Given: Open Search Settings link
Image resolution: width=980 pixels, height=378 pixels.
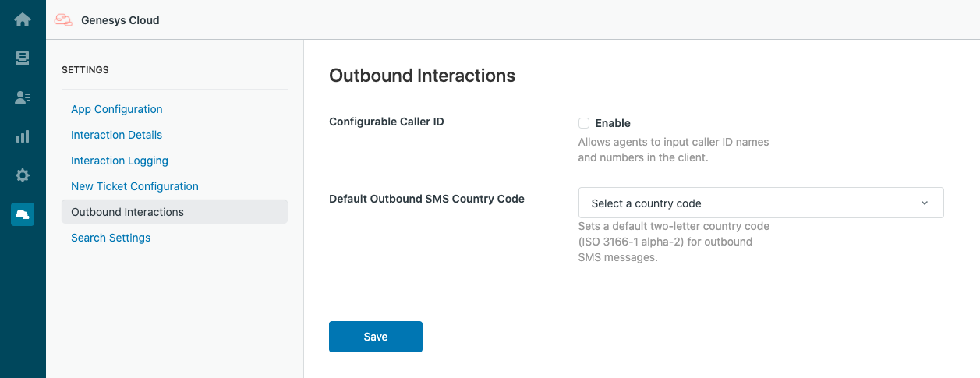Looking at the screenshot, I should 111,238.
